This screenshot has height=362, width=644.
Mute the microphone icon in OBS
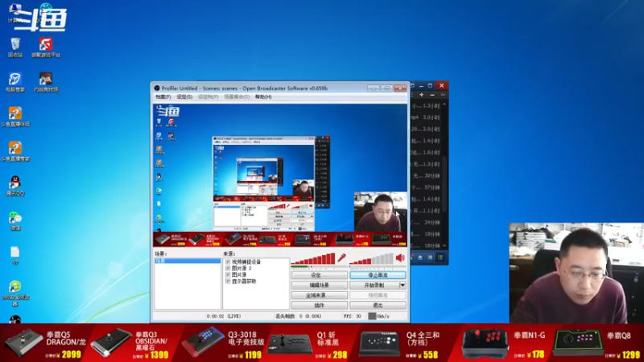pos(341,257)
